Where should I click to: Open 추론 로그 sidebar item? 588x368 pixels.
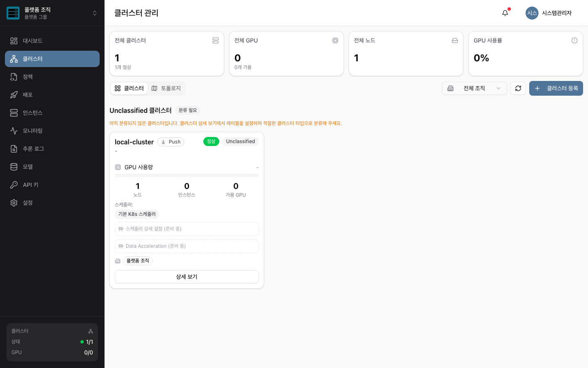click(52, 149)
